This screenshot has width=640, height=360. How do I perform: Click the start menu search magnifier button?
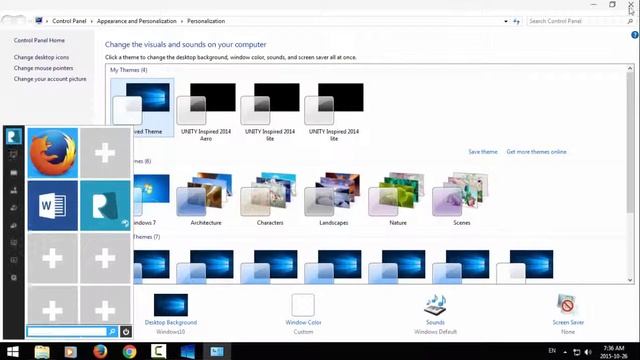point(112,332)
